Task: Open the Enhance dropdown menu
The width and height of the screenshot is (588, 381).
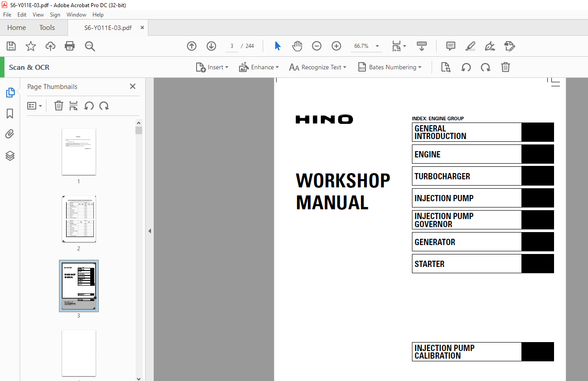Action: (259, 67)
